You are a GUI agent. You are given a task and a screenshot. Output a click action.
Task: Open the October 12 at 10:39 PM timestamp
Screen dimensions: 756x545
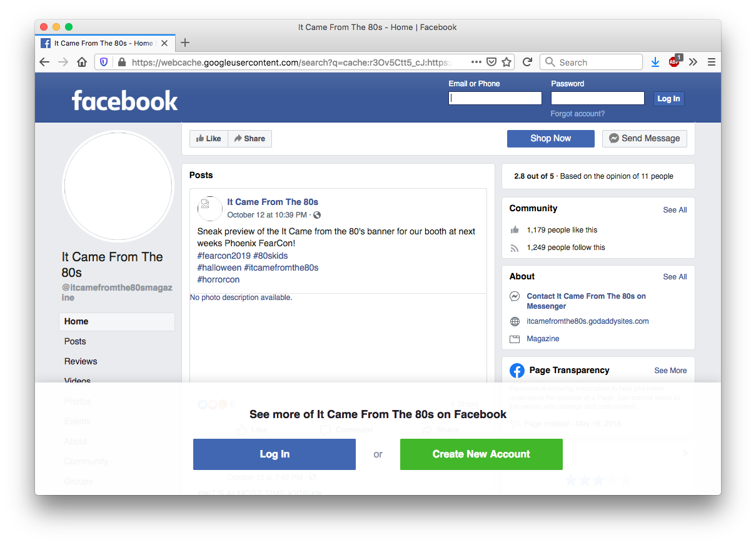[x=267, y=215]
